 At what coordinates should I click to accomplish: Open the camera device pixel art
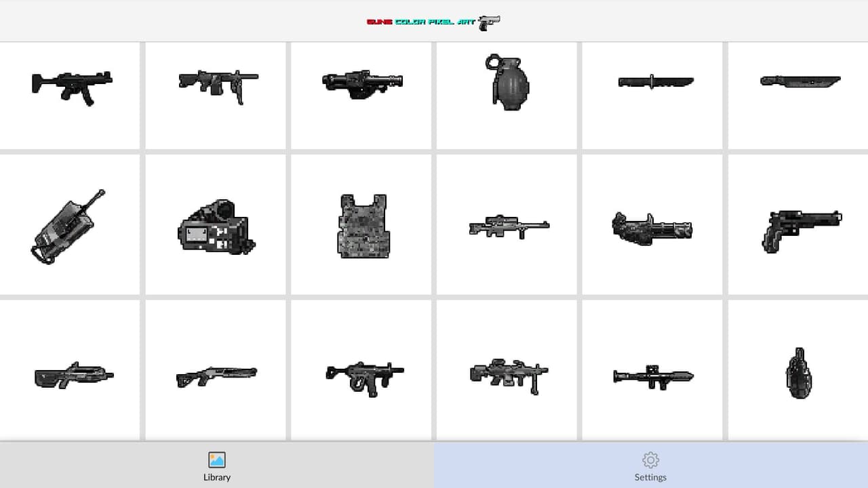click(x=216, y=225)
